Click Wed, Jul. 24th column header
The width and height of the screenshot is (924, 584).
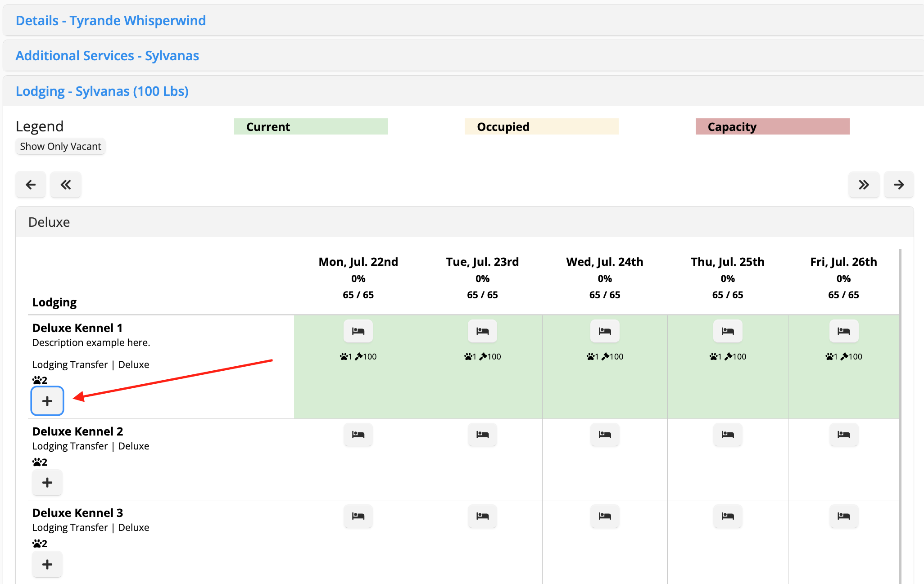click(605, 262)
